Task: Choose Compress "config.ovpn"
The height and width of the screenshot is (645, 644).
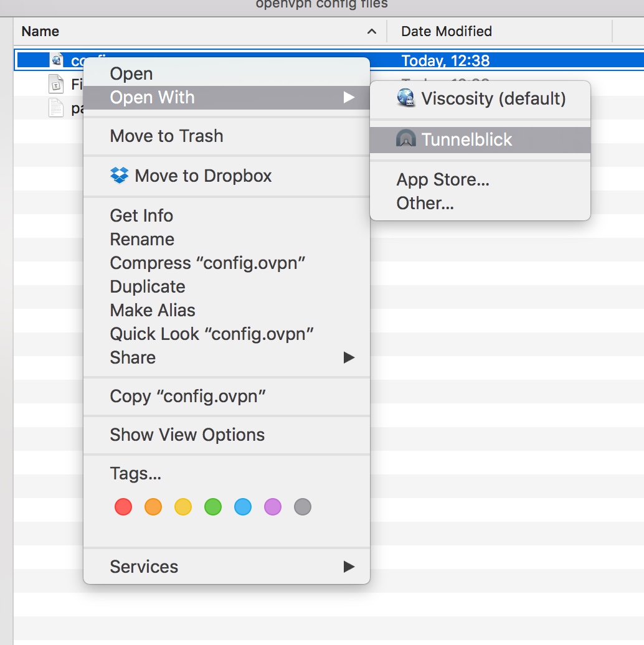Action: pyautogui.click(x=207, y=263)
